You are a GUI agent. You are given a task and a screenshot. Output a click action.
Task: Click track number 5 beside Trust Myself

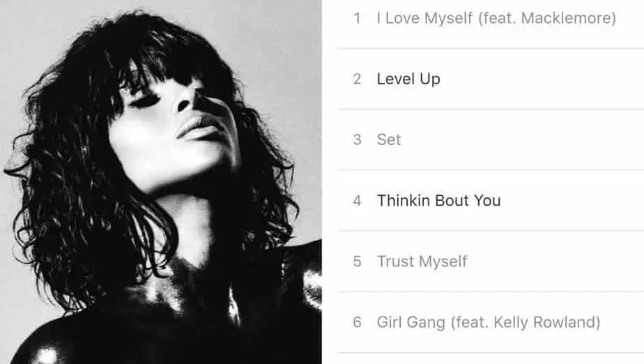[357, 261]
